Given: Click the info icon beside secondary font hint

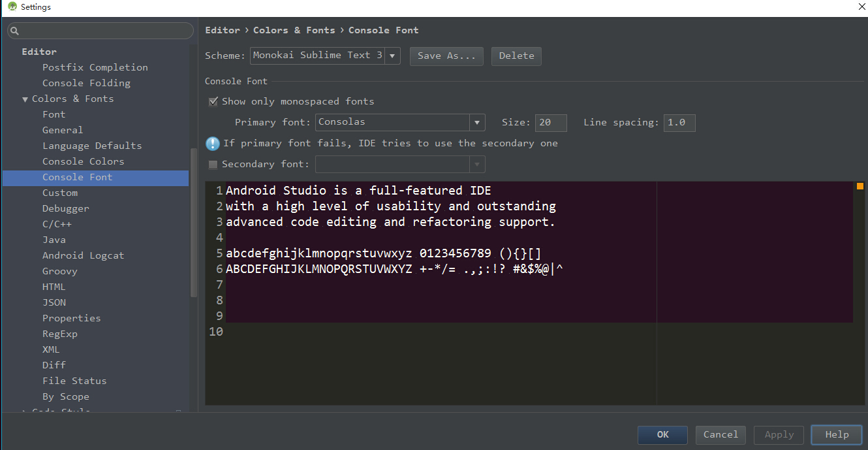Looking at the screenshot, I should click(x=213, y=144).
